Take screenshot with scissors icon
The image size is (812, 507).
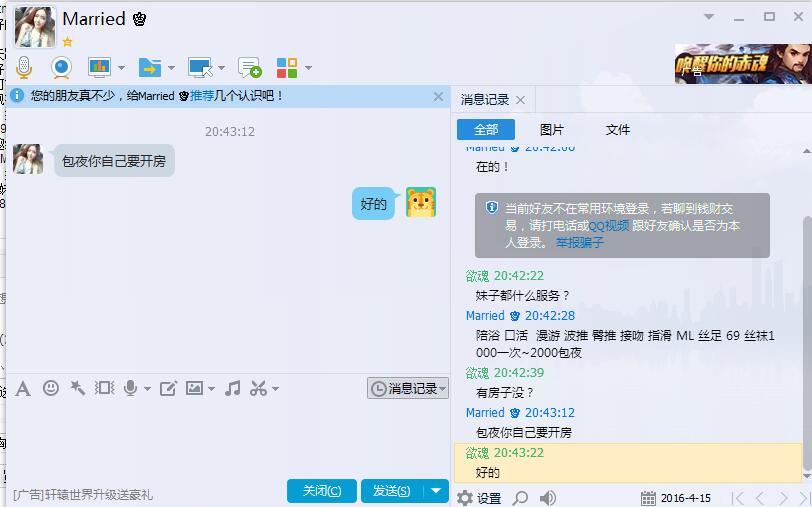tap(258, 388)
